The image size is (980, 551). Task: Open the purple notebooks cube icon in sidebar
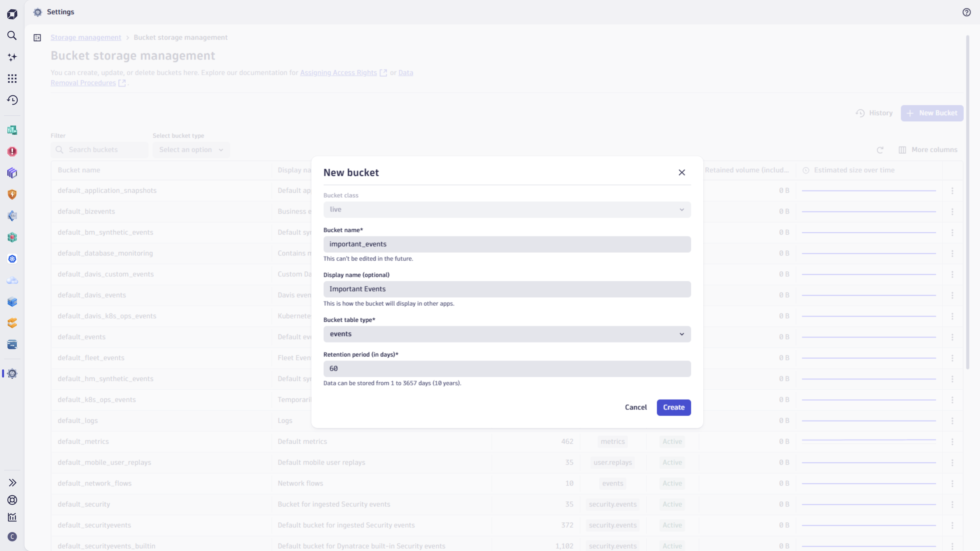point(12,173)
